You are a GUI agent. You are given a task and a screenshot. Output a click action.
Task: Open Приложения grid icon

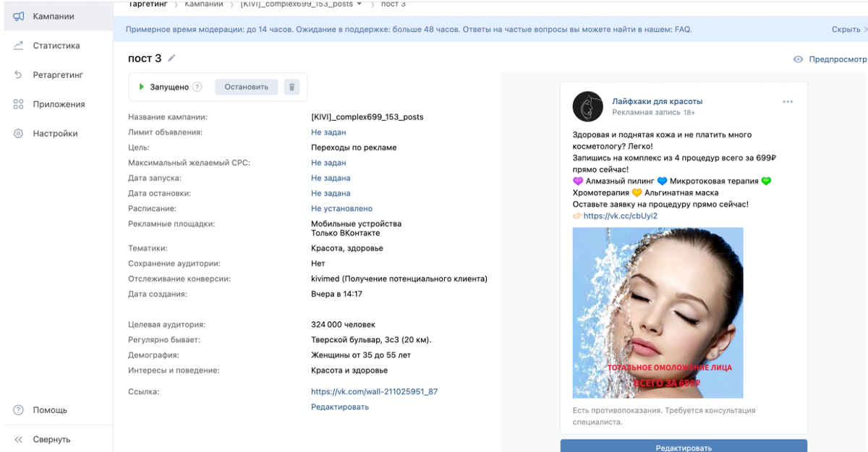pos(19,104)
